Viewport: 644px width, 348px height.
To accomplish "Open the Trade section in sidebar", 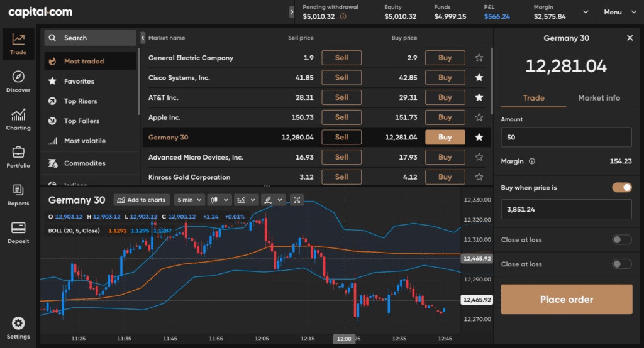I will point(18,44).
